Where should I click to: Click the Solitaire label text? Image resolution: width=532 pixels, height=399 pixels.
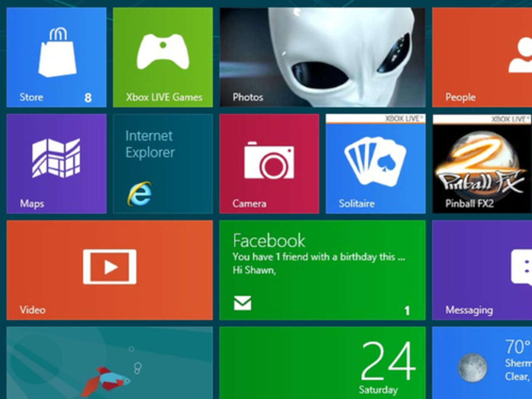tap(357, 204)
